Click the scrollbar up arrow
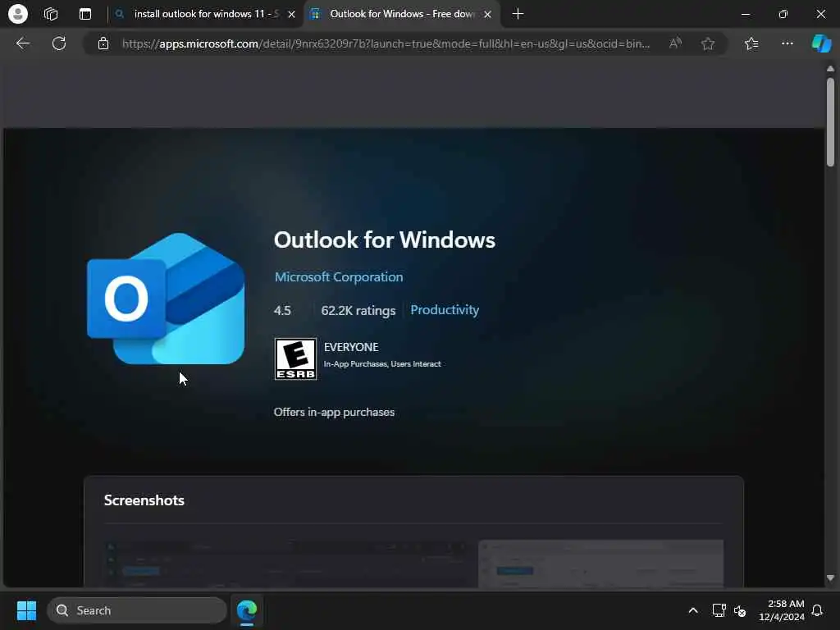This screenshot has width=840, height=630. click(830, 69)
